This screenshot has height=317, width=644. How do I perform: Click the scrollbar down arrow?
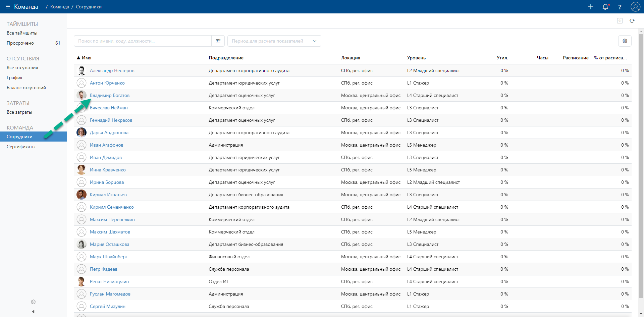pyautogui.click(x=641, y=315)
